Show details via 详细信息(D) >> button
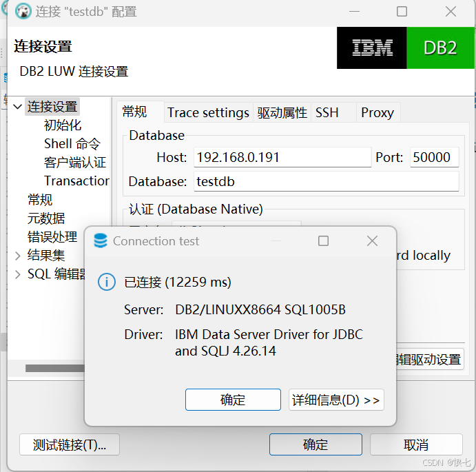 336,400
